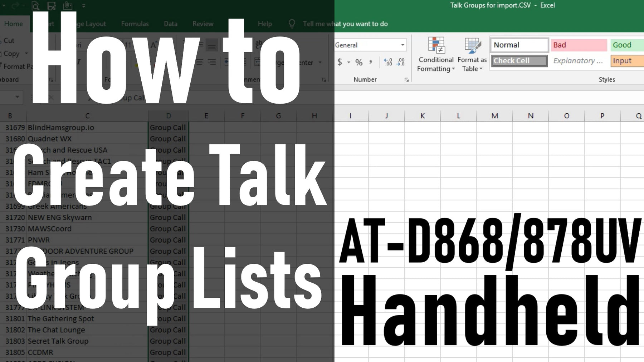Click the Increase Font Size button
Viewport: 644px width, 362px height.
click(x=154, y=45)
